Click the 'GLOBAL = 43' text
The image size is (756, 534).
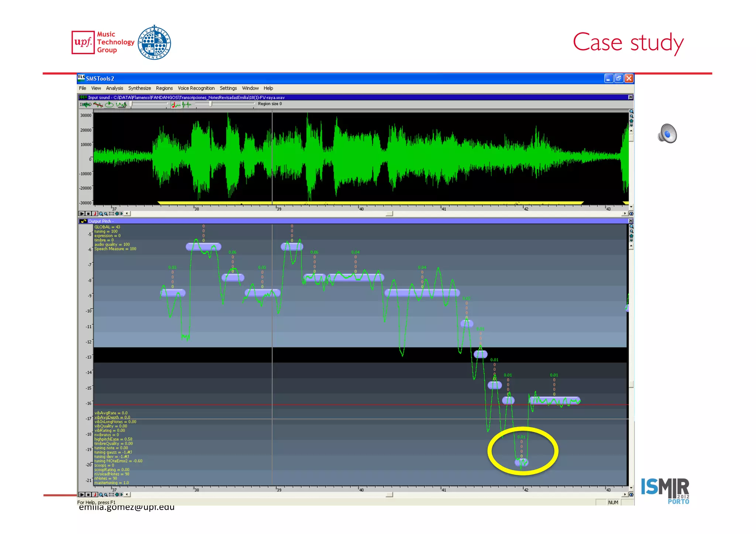107,227
